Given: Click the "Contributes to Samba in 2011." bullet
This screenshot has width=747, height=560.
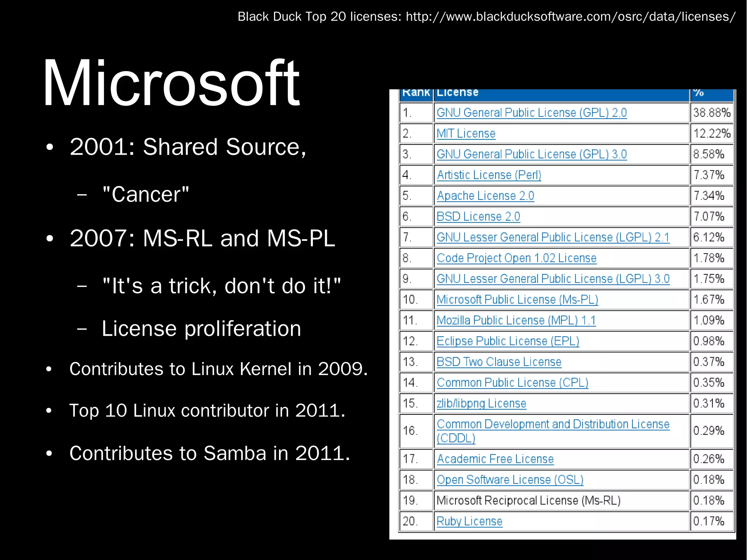Looking at the screenshot, I should pyautogui.click(x=210, y=453).
